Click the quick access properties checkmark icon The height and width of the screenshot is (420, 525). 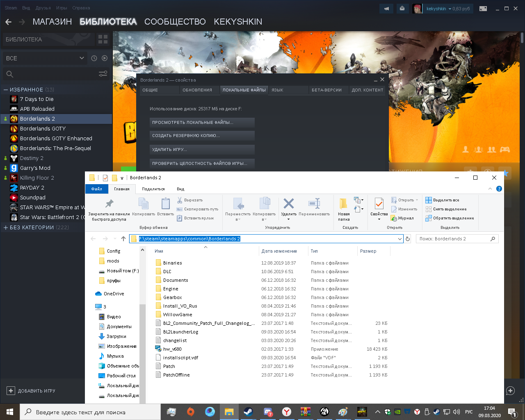pyautogui.click(x=105, y=178)
